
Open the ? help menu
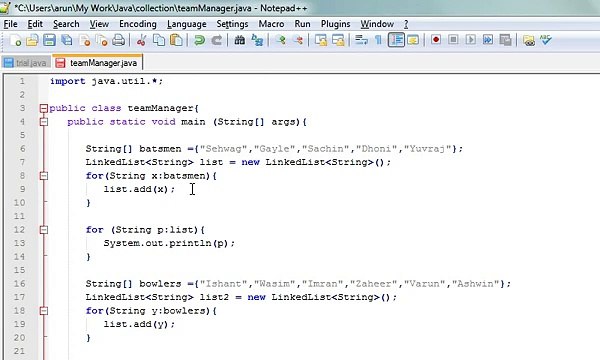click(406, 24)
